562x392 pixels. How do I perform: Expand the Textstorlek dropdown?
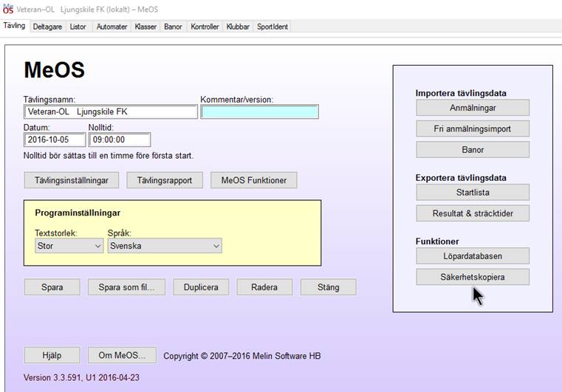tap(69, 246)
